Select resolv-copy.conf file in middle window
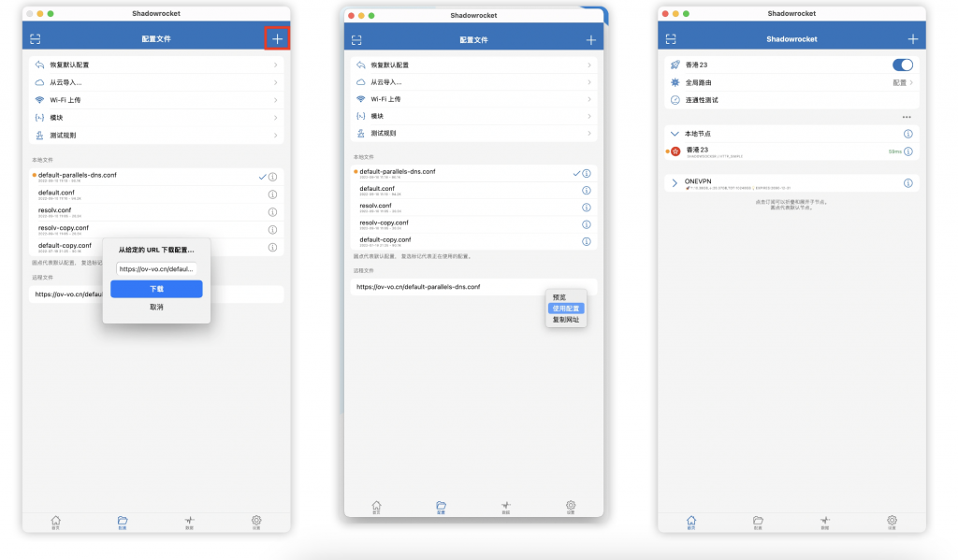The height and width of the screenshot is (560, 958). click(x=473, y=224)
